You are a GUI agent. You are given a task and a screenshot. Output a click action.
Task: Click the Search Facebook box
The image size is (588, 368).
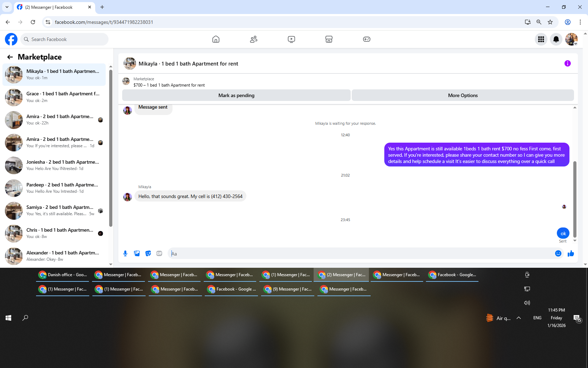click(64, 39)
